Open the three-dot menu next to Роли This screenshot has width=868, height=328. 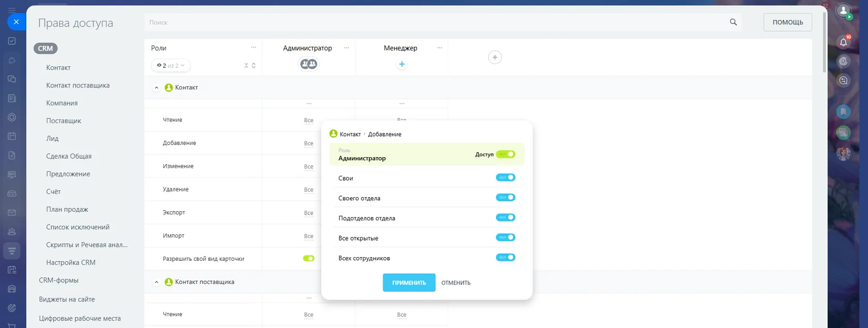[254, 48]
